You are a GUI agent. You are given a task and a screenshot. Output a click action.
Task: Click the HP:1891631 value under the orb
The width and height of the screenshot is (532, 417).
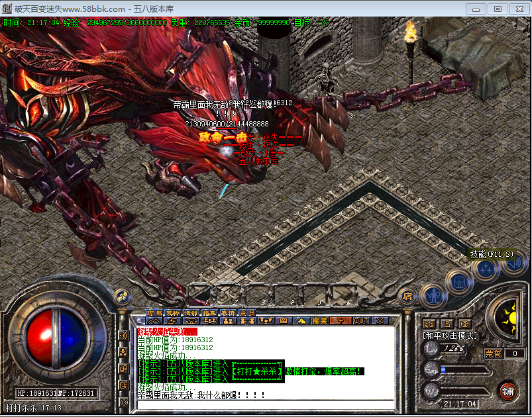[37, 393]
